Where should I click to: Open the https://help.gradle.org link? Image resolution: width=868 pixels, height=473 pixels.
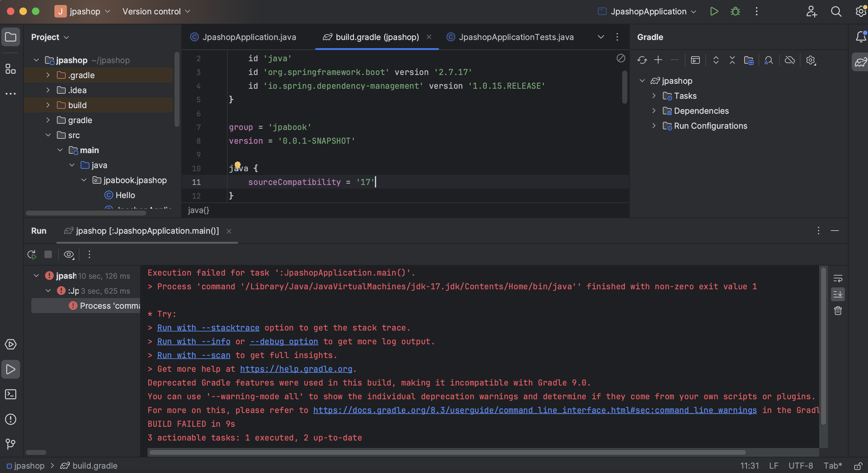click(296, 369)
